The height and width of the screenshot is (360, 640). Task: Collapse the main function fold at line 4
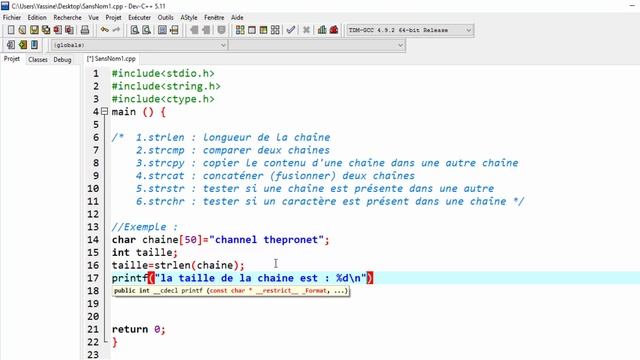click(104, 111)
